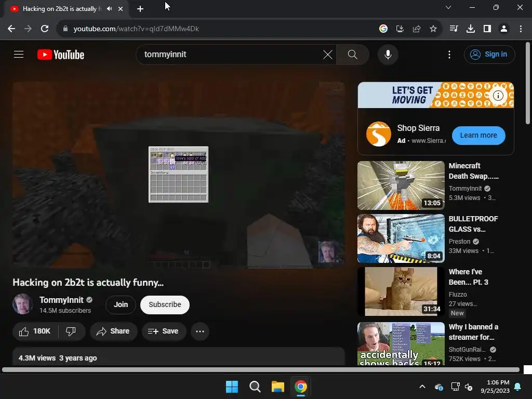
Task: Reload the page
Action: click(x=45, y=29)
